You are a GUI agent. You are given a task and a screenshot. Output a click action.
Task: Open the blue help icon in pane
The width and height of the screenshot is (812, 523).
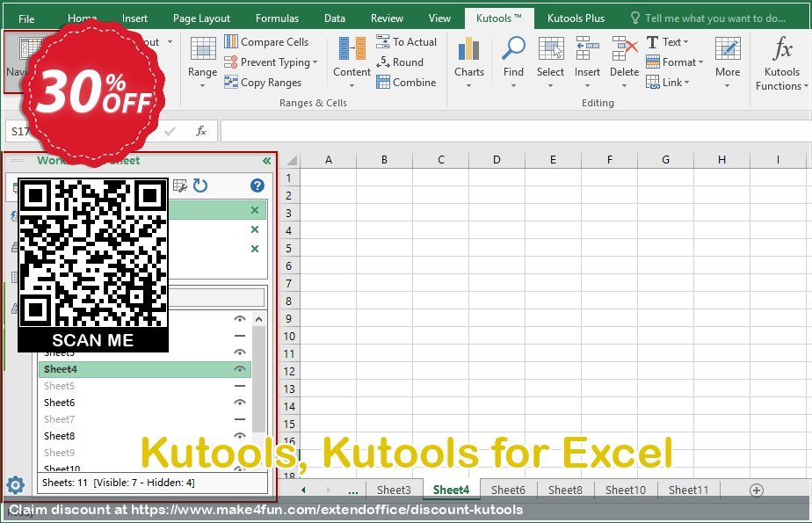[x=257, y=185]
